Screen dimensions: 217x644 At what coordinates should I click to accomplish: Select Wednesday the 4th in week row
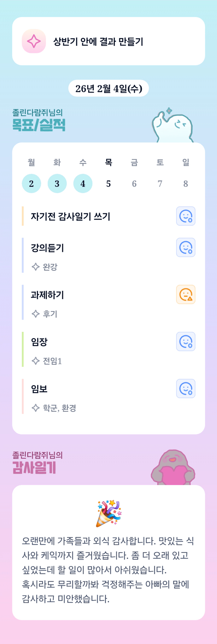coord(83,184)
